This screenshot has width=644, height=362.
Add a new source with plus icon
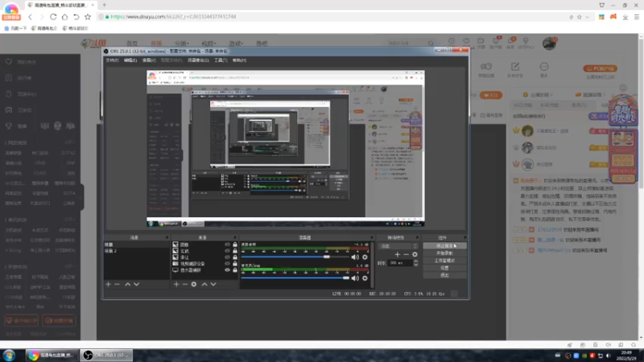[176, 284]
